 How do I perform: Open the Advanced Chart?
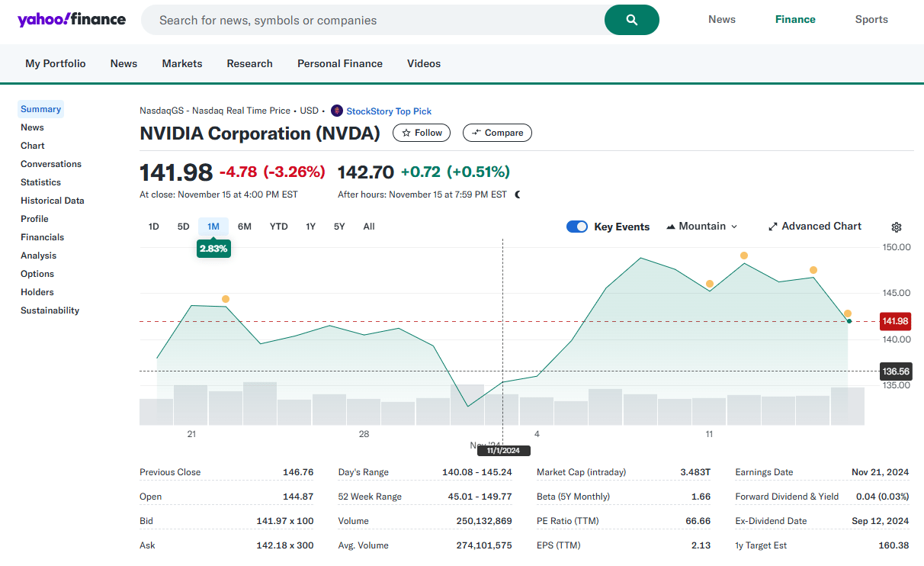(x=814, y=227)
